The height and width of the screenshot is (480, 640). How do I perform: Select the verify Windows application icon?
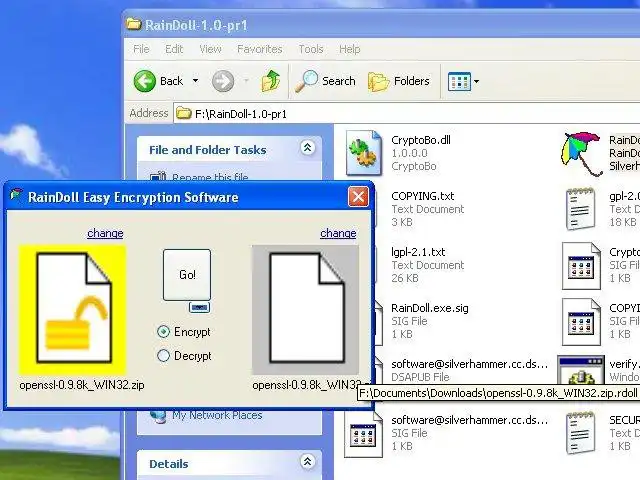pyautogui.click(x=581, y=369)
